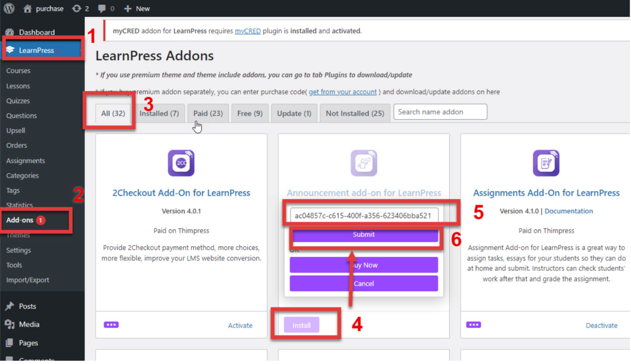Click the purchase code input field
Screen dimensions: 631x364
[x=364, y=215]
